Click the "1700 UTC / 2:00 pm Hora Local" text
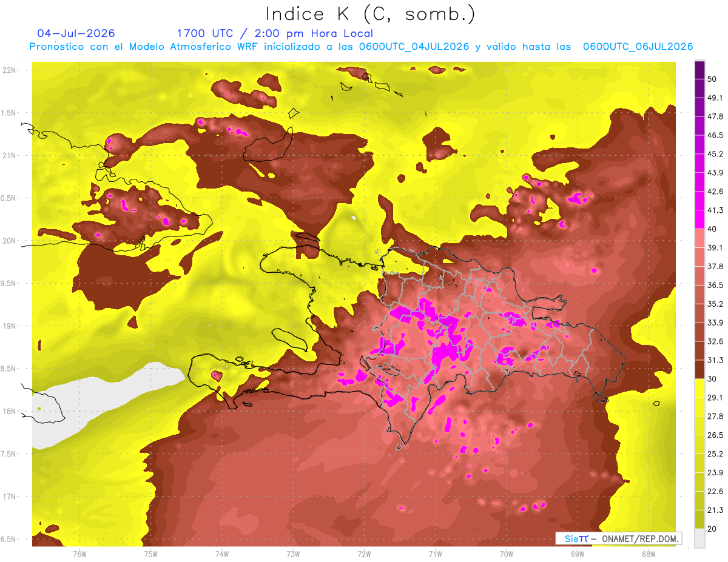Screen dimensions: 728x562 (275, 33)
